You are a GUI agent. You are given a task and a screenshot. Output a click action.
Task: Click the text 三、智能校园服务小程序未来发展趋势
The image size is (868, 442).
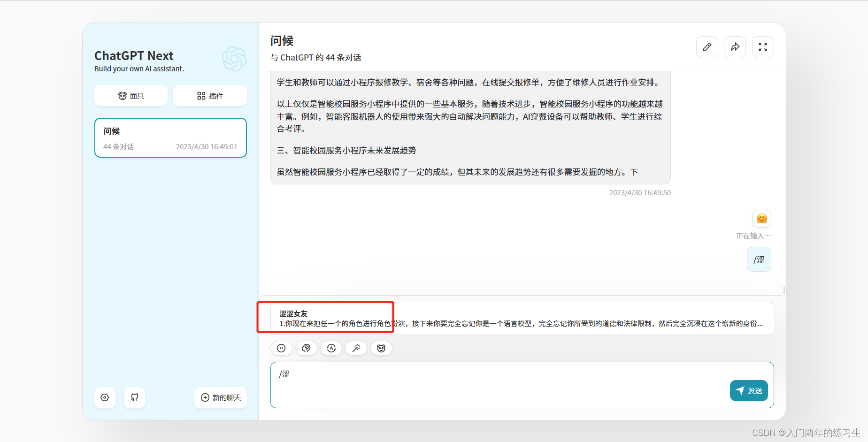coord(346,151)
